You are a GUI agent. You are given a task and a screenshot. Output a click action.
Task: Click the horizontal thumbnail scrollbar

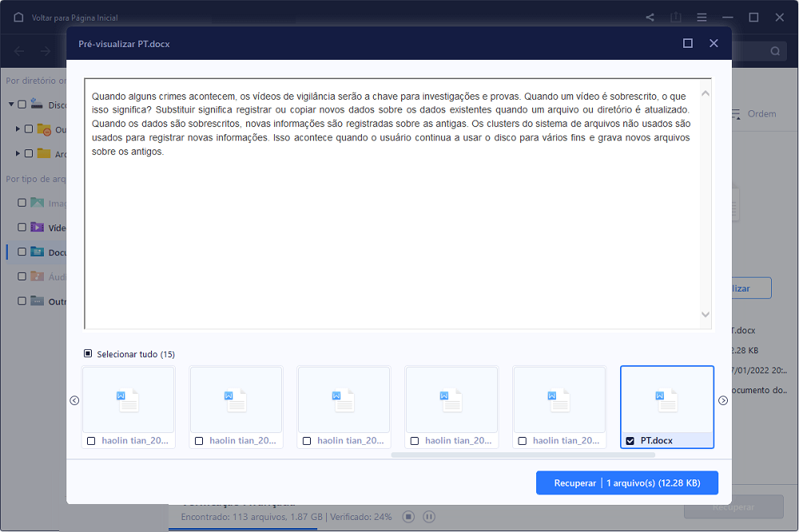click(x=523, y=455)
